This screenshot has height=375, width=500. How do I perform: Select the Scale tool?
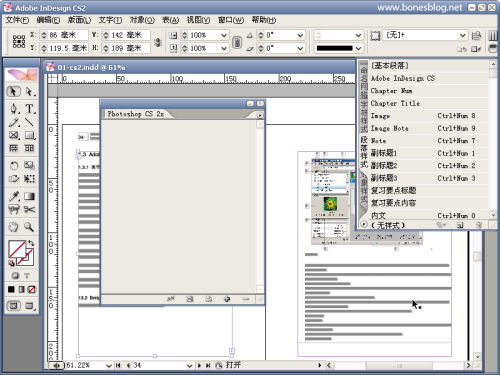[x=29, y=166]
